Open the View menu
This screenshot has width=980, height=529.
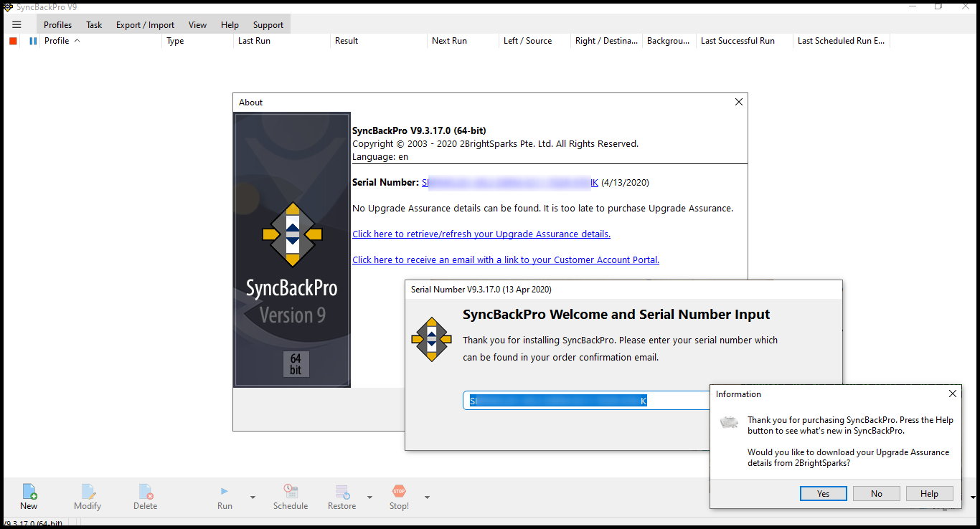pyautogui.click(x=198, y=25)
